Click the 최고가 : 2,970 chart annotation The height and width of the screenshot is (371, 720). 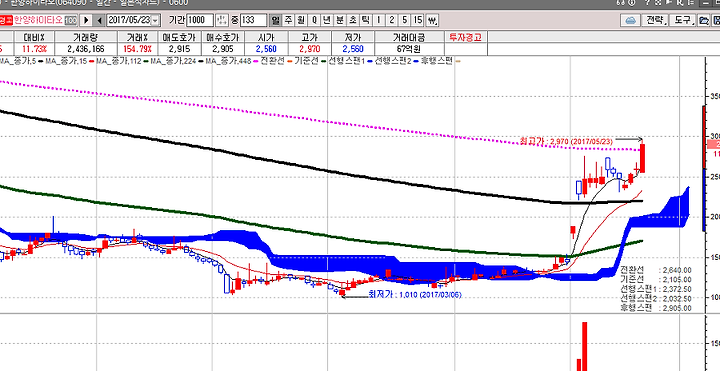[566, 141]
